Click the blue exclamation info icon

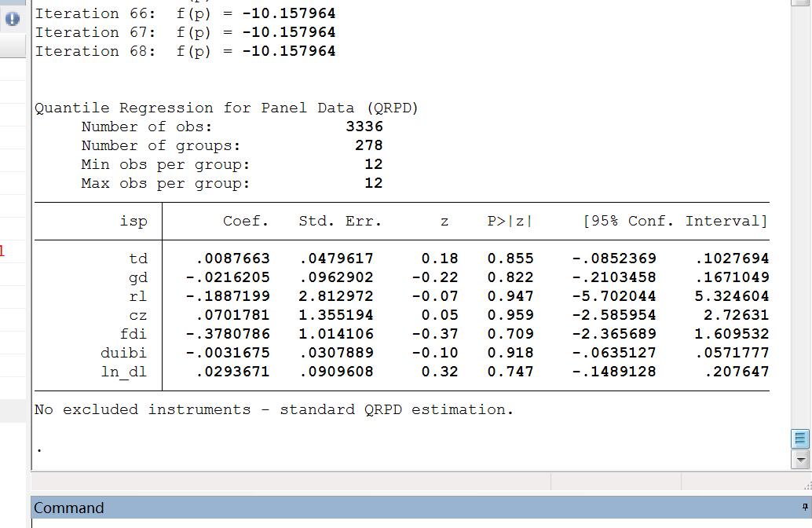coord(12,19)
